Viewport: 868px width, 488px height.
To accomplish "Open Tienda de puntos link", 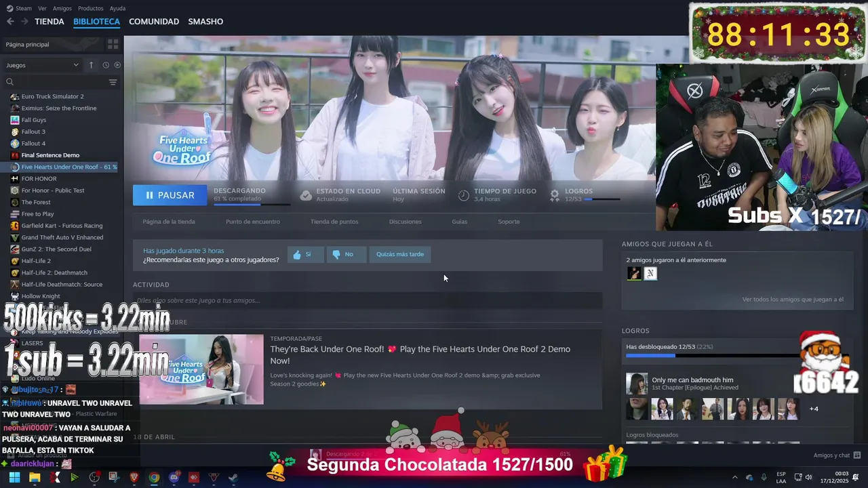I will [334, 222].
